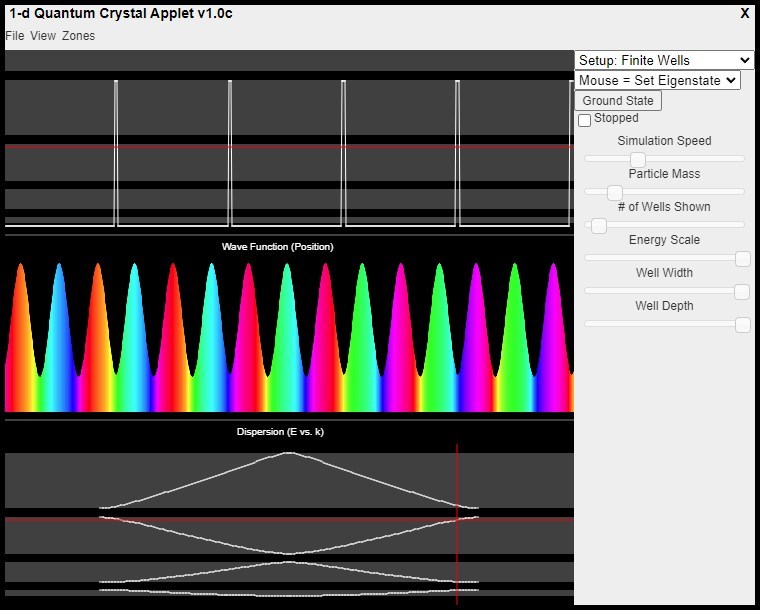Open the File menu
760x610 pixels.
(x=15, y=36)
